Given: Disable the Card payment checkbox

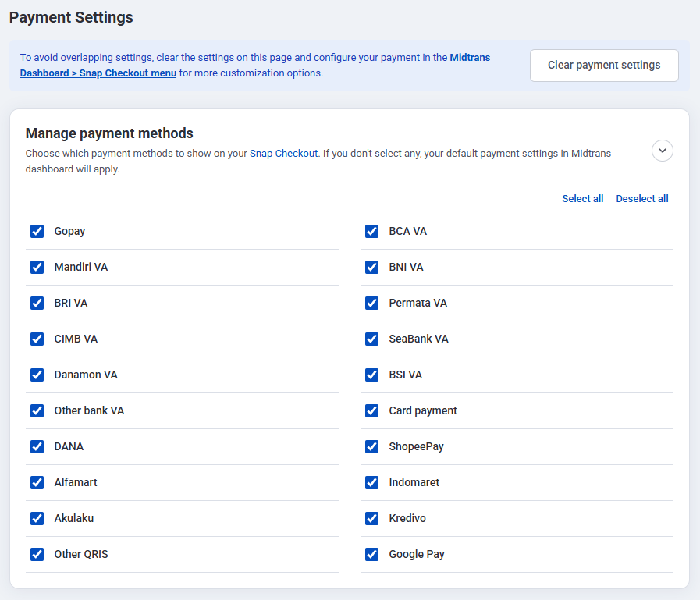Looking at the screenshot, I should (x=372, y=410).
